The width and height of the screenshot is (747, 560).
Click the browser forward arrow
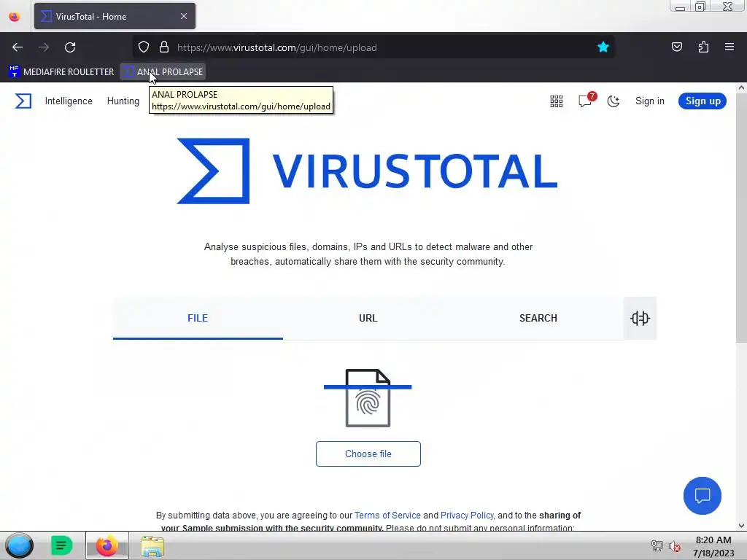pyautogui.click(x=44, y=47)
